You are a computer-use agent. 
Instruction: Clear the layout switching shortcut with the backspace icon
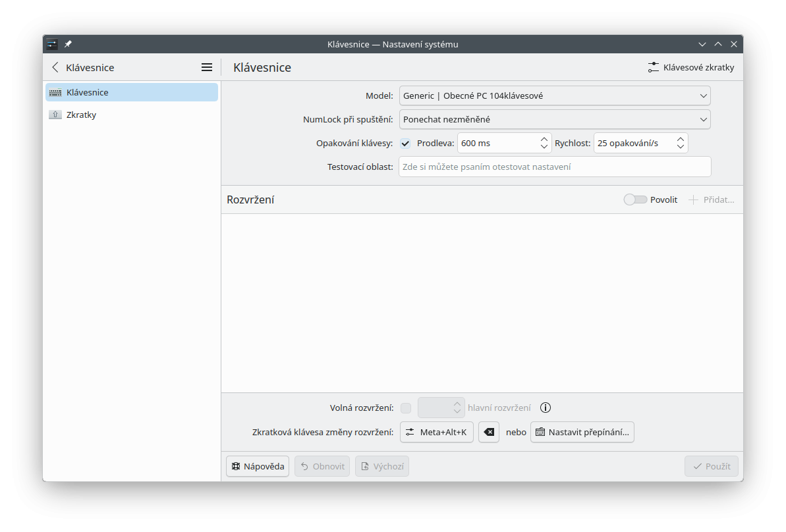tap(489, 432)
